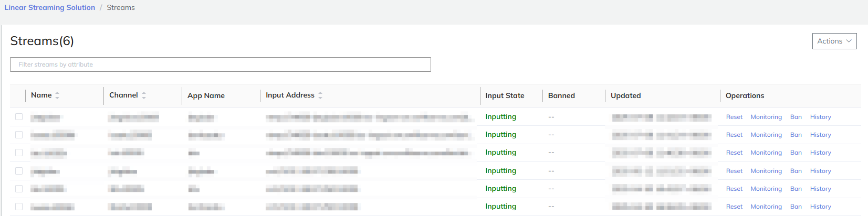The width and height of the screenshot is (868, 216).
Task: Sort streams by Input Address column
Action: tap(320, 95)
